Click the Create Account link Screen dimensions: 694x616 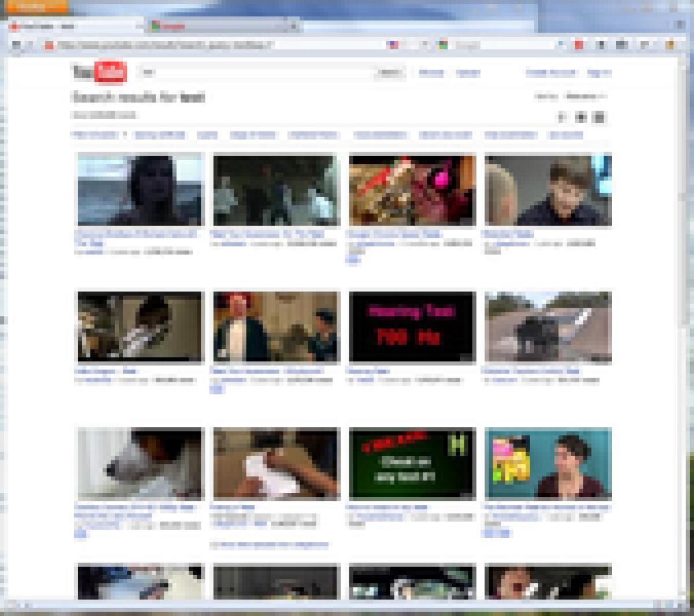click(551, 72)
